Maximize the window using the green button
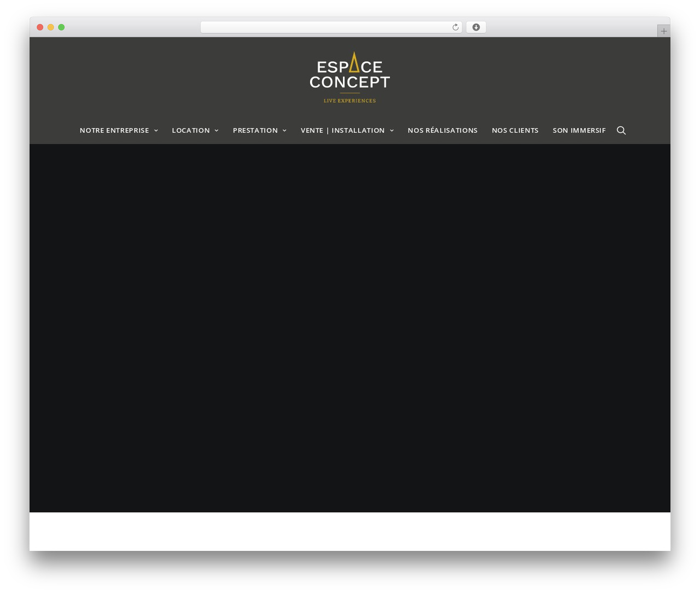 pos(61,27)
